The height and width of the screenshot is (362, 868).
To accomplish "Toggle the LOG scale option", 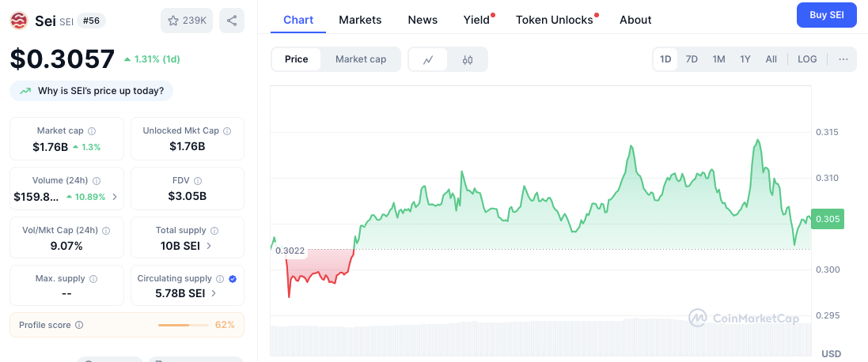I will click(x=807, y=59).
